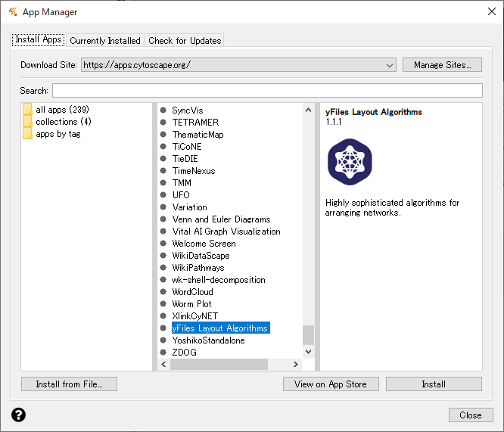
Task: Select the 'collections (4)' folder icon
Action: click(x=27, y=122)
